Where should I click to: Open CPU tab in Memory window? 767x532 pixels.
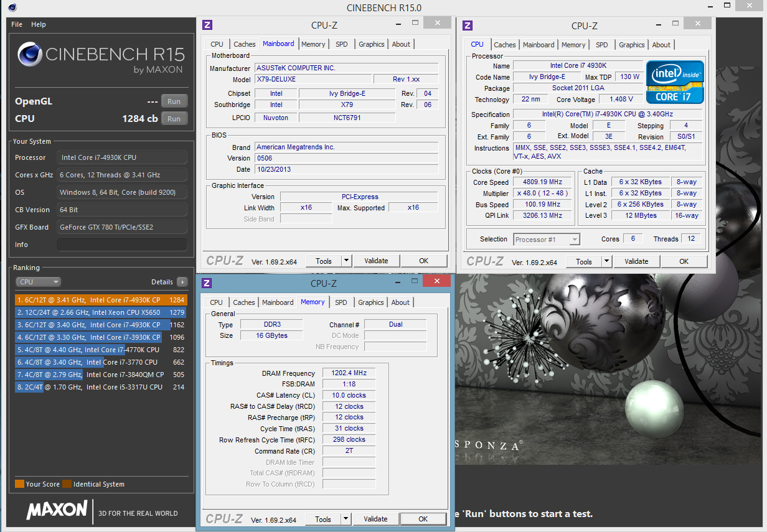tap(216, 302)
